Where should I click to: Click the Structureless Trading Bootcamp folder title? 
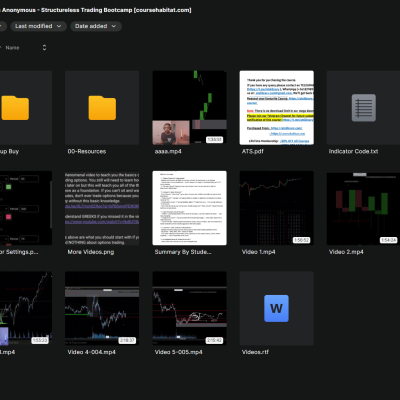coord(96,10)
